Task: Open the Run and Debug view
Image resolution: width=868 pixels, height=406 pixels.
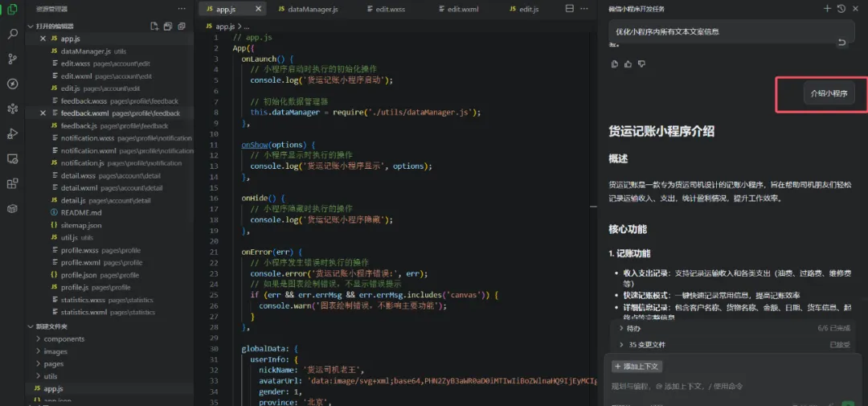Action: (12, 134)
